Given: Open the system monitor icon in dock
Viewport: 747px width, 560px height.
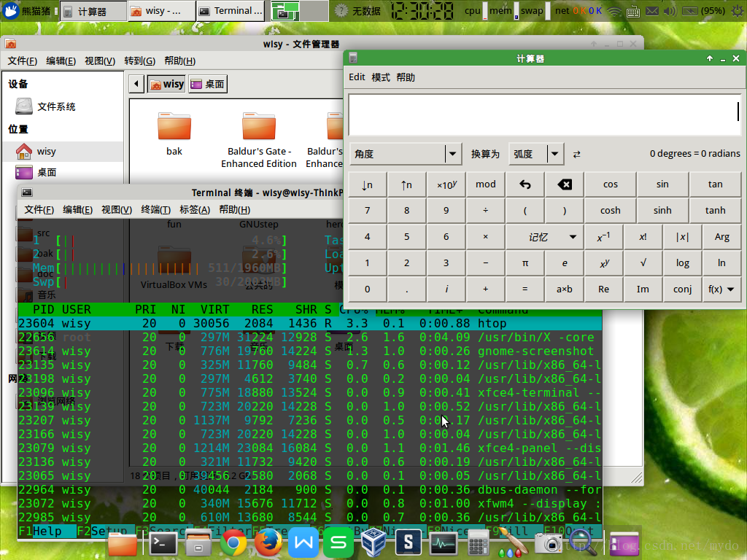Looking at the screenshot, I should point(443,542).
